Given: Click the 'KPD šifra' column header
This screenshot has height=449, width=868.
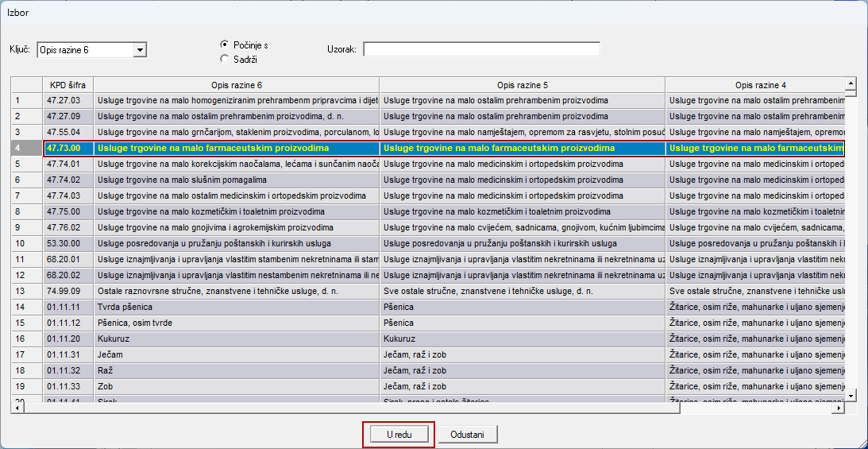Looking at the screenshot, I should pyautogui.click(x=68, y=84).
